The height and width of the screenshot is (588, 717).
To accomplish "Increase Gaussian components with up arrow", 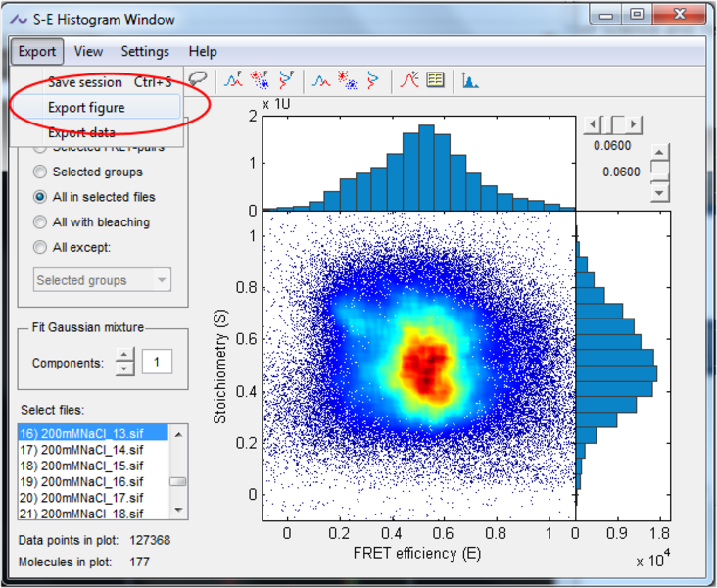I will click(124, 357).
